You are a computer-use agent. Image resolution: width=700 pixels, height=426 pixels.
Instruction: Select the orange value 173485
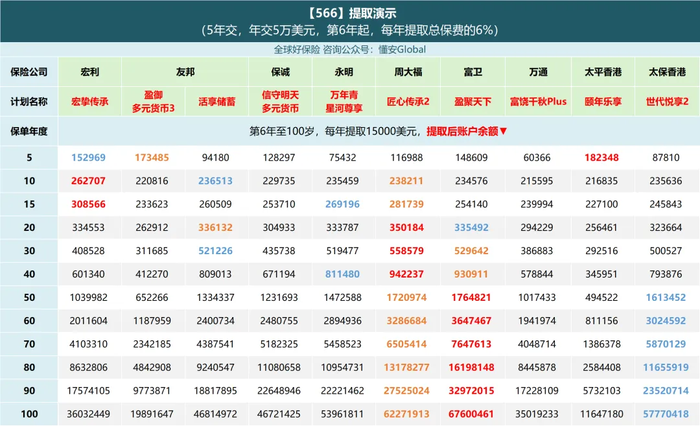click(152, 158)
